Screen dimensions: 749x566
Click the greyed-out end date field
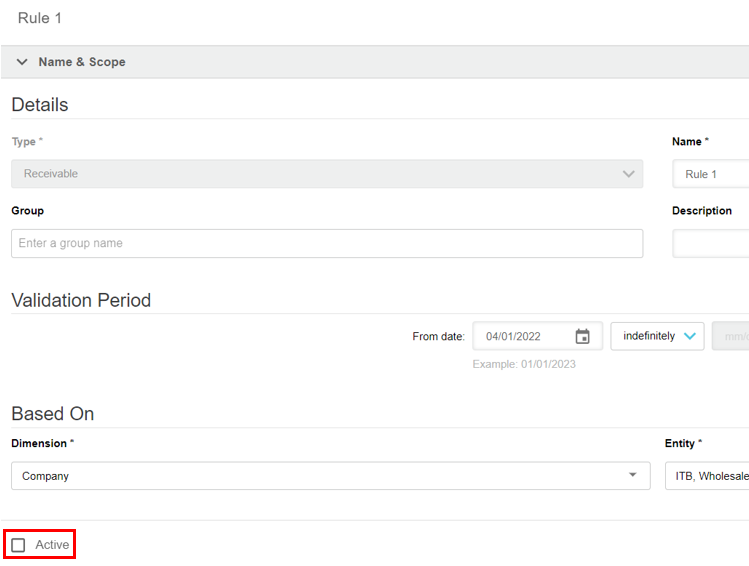click(x=732, y=336)
